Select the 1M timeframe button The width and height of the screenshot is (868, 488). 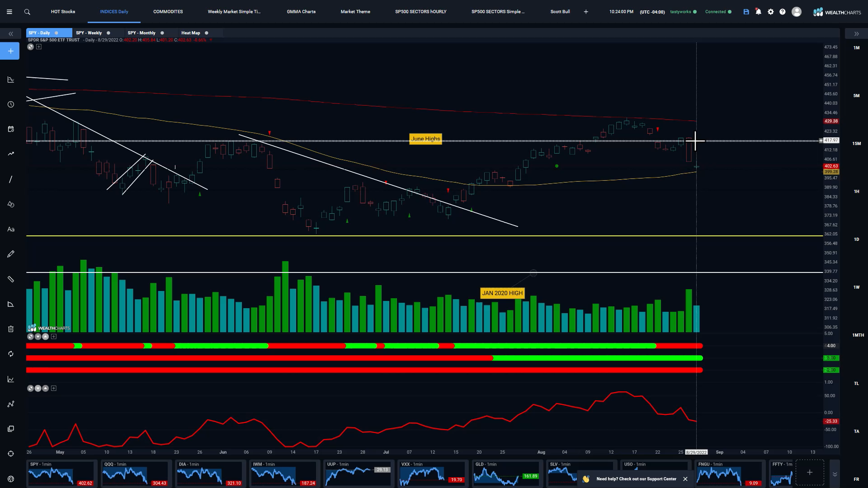(856, 48)
